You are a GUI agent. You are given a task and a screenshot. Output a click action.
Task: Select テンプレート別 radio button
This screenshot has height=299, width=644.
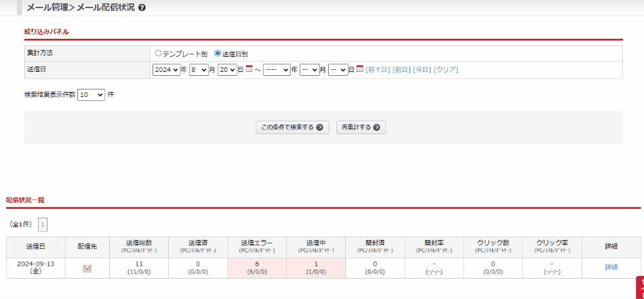pos(158,54)
